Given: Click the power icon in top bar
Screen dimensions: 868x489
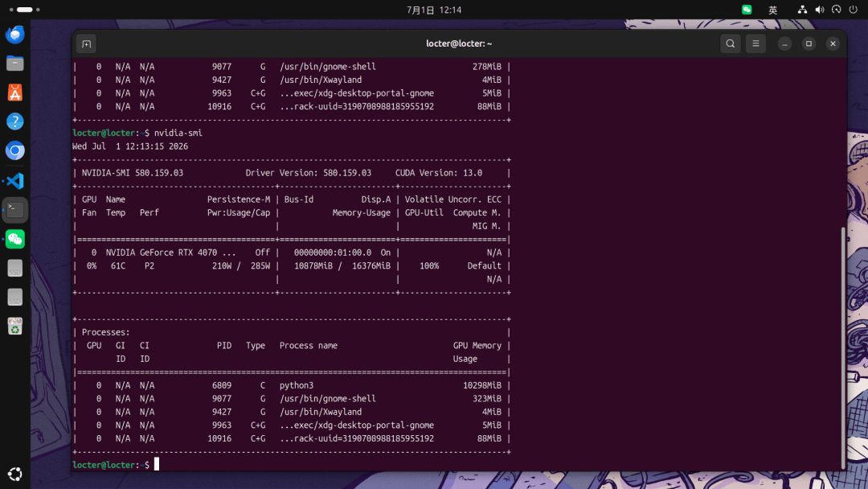Looking at the screenshot, I should [853, 10].
